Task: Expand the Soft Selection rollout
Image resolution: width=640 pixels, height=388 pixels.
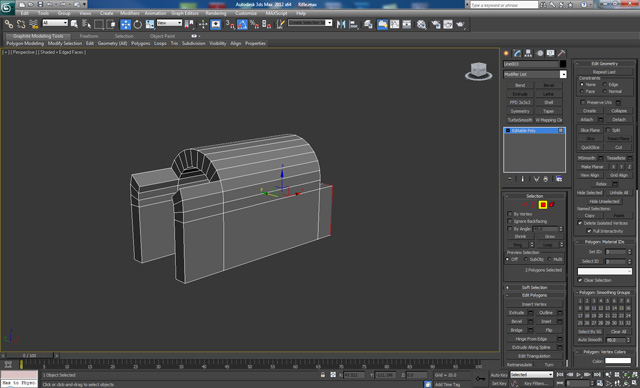Action: (x=534, y=287)
